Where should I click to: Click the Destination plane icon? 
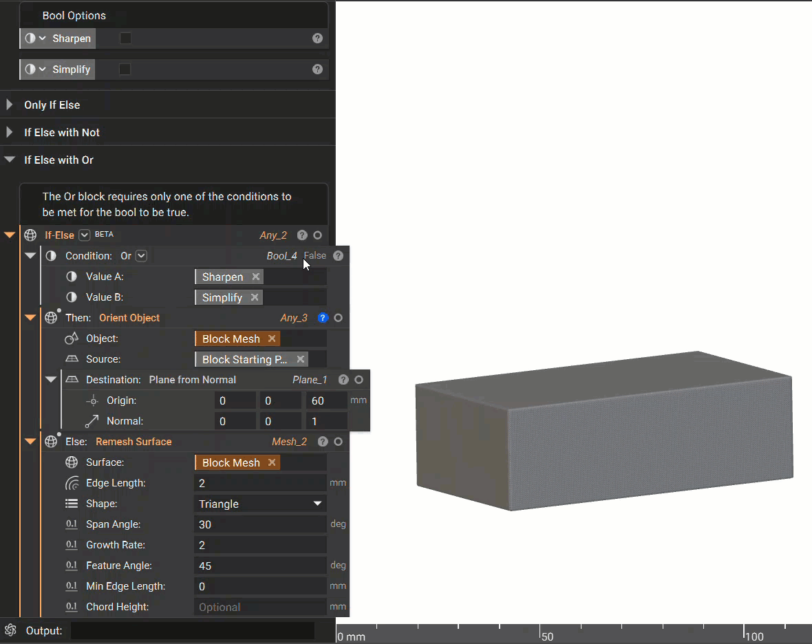[72, 380]
